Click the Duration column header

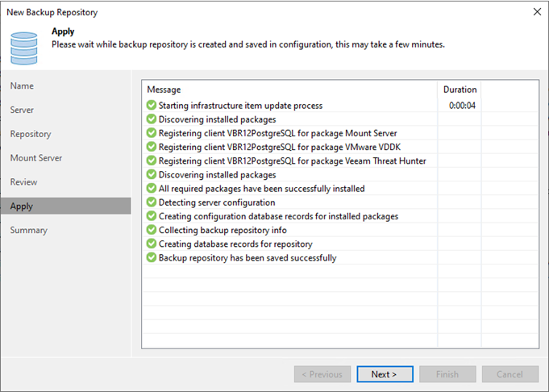(460, 90)
